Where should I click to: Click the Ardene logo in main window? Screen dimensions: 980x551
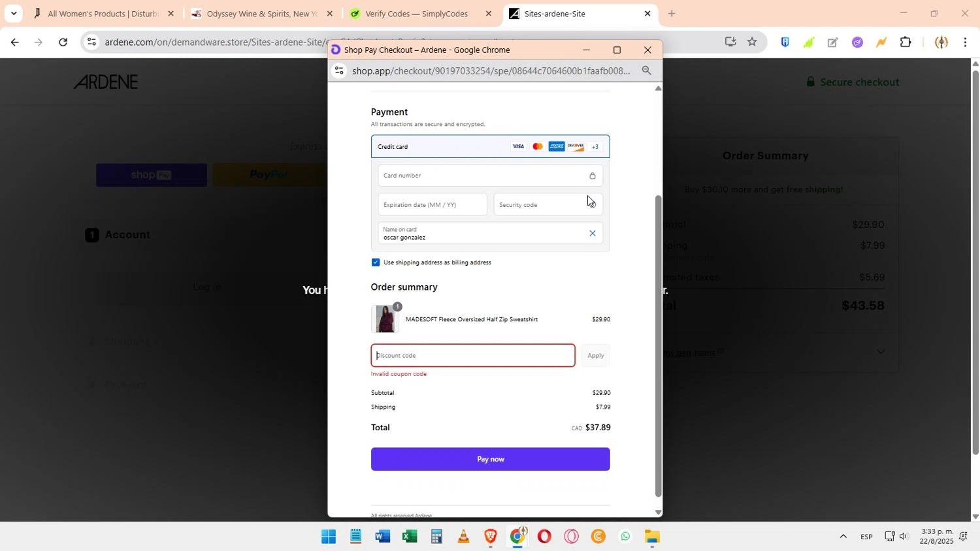pyautogui.click(x=106, y=82)
